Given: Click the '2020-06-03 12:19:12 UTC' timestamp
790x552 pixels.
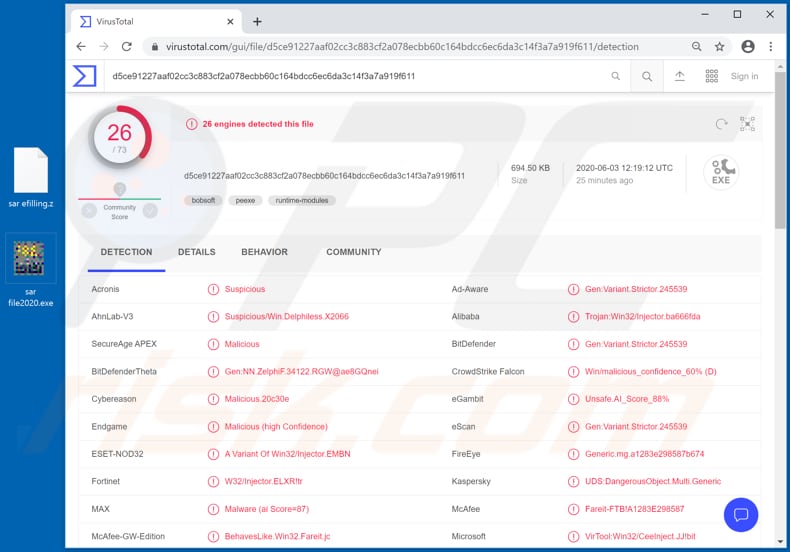Looking at the screenshot, I should 624,168.
